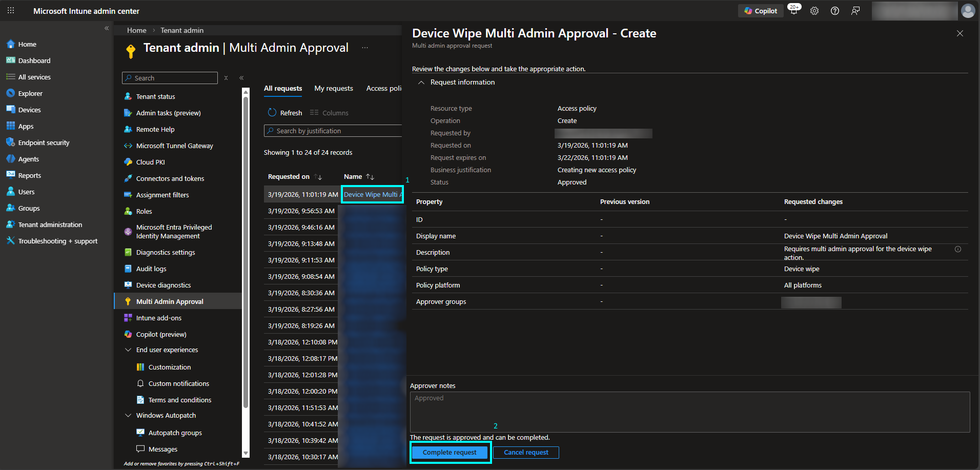The width and height of the screenshot is (980, 470).
Task: Refresh the requests list
Action: [285, 113]
